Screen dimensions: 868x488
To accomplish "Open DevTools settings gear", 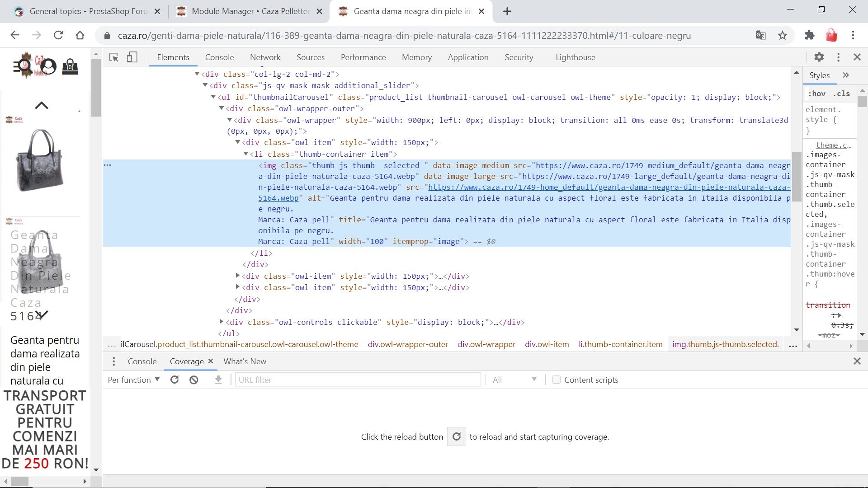I will [819, 57].
